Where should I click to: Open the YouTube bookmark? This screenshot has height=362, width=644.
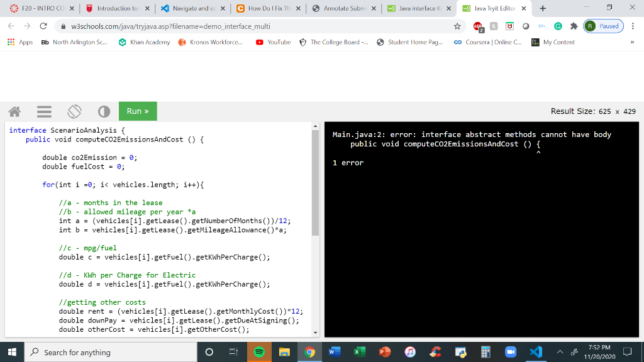coord(273,42)
